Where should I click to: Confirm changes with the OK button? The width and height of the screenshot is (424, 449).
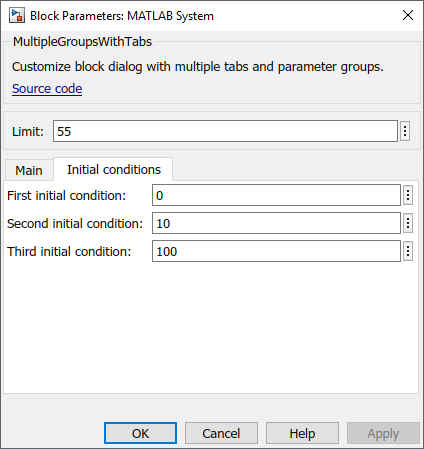[x=140, y=433]
